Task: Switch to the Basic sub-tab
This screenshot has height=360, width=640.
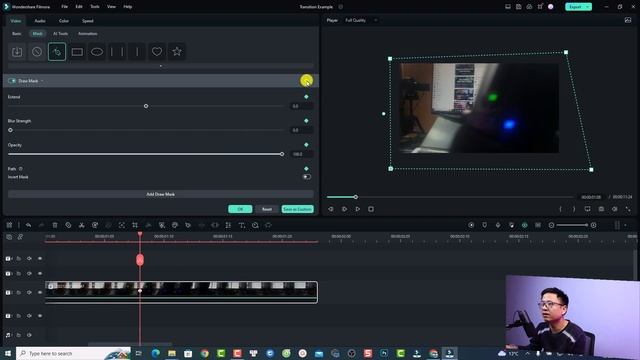Action: click(x=16, y=33)
